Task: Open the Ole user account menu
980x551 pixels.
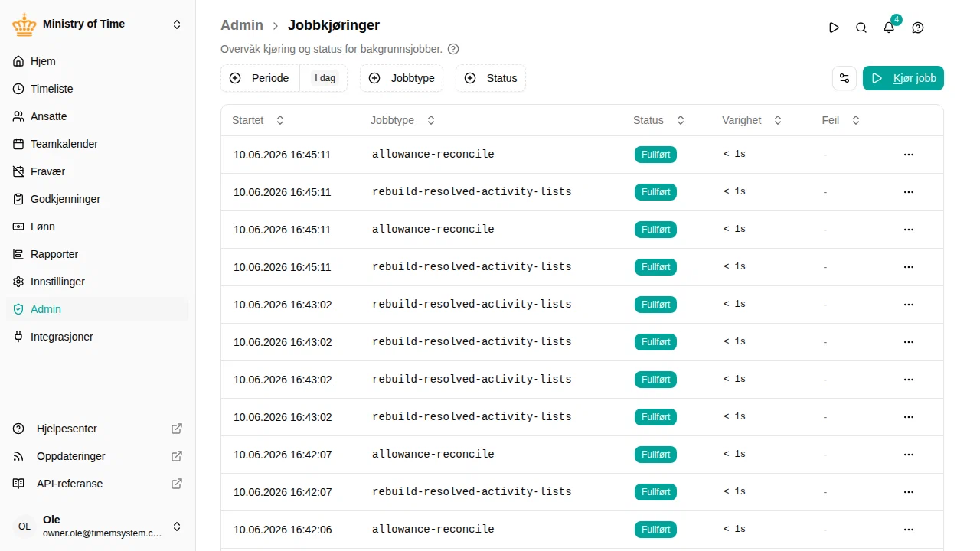Action: point(98,527)
